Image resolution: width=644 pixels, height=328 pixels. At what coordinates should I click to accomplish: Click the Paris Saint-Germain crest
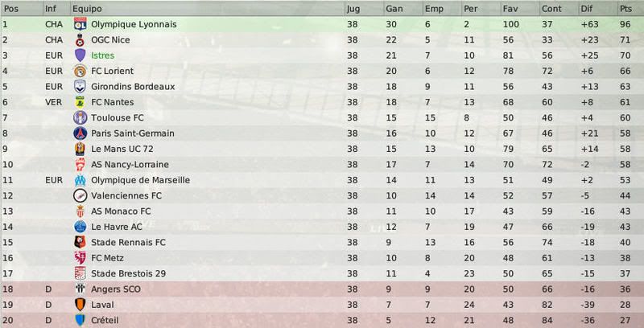click(x=80, y=133)
